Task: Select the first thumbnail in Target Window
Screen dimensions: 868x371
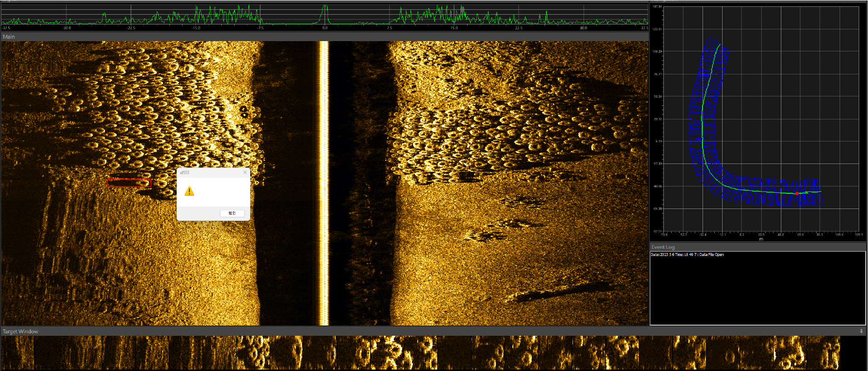Action: [x=18, y=352]
